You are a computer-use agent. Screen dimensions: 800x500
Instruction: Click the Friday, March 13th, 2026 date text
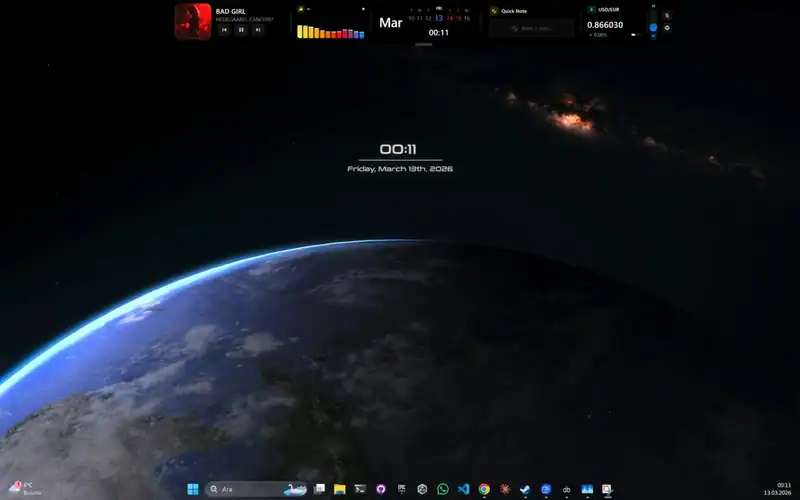click(x=400, y=169)
